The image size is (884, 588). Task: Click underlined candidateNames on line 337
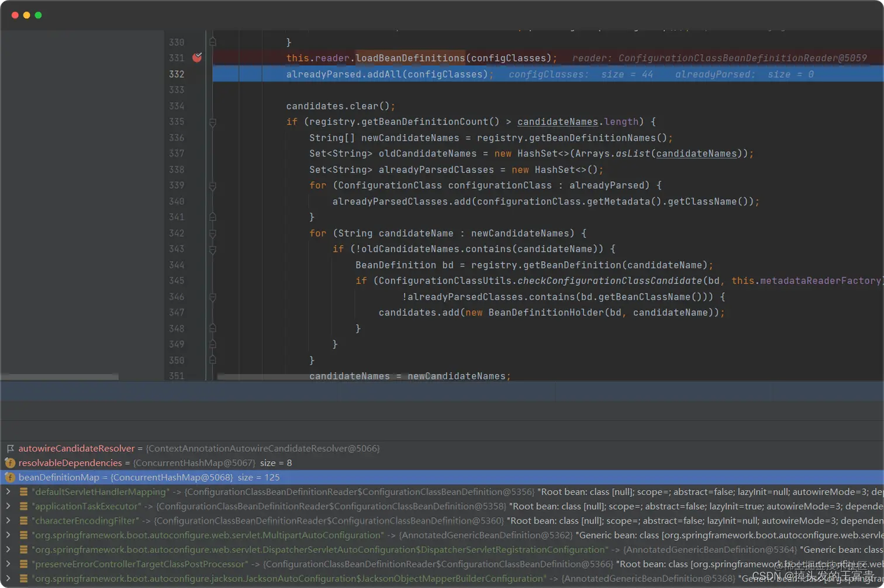[696, 153]
